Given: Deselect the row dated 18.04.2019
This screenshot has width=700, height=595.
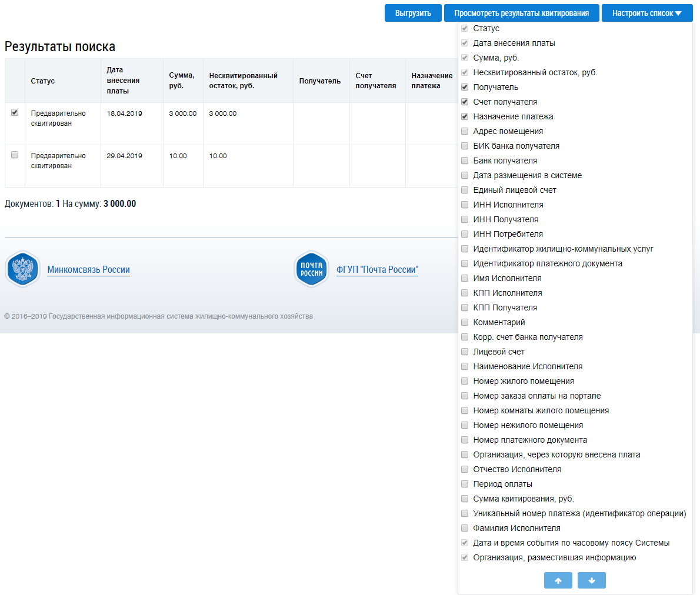Looking at the screenshot, I should [x=15, y=112].
